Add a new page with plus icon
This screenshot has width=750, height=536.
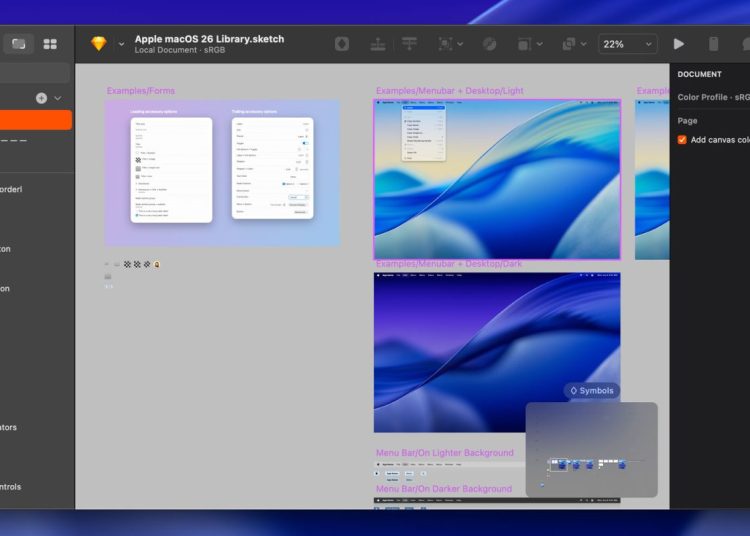click(x=41, y=98)
